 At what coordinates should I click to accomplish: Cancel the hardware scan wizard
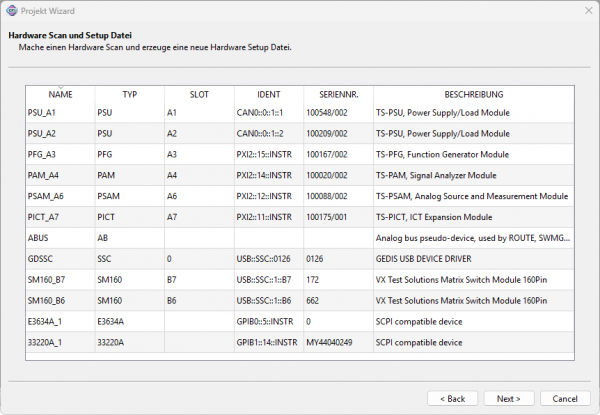pos(565,398)
